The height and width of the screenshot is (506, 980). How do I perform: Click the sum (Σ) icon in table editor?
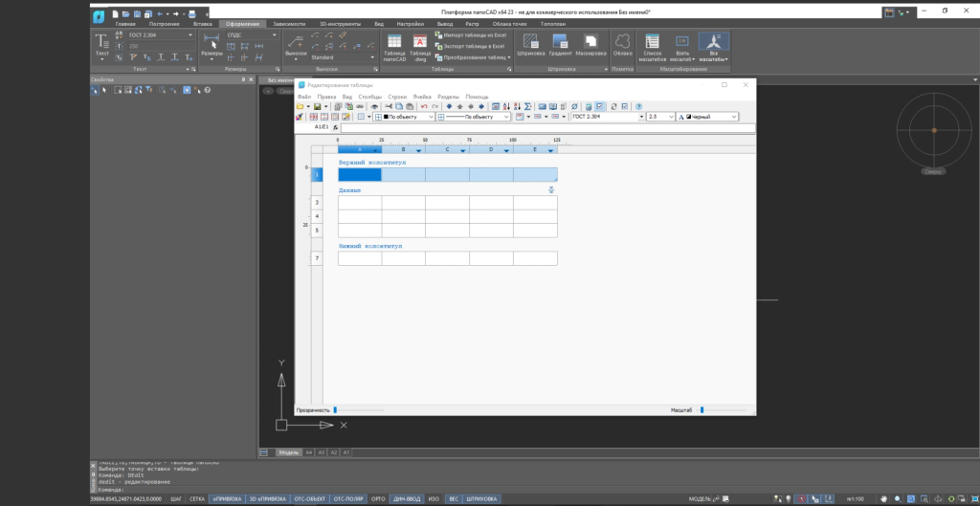pyautogui.click(x=528, y=106)
